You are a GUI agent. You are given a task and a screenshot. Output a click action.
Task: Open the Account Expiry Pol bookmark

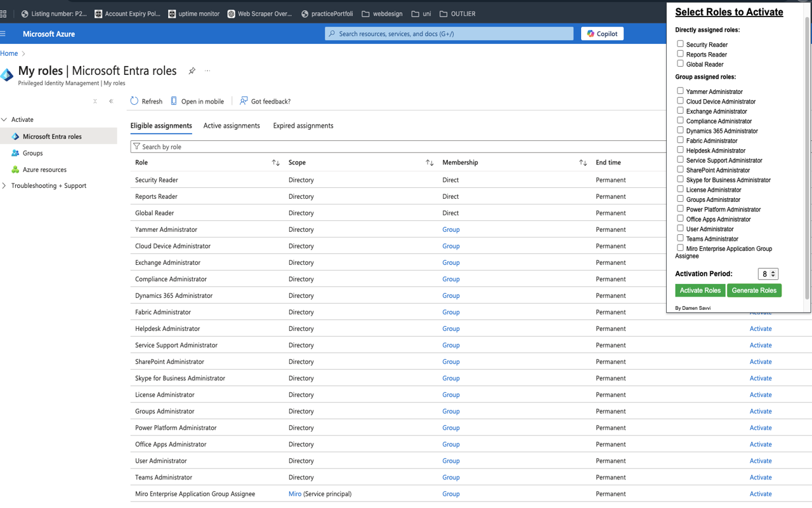[127, 13]
